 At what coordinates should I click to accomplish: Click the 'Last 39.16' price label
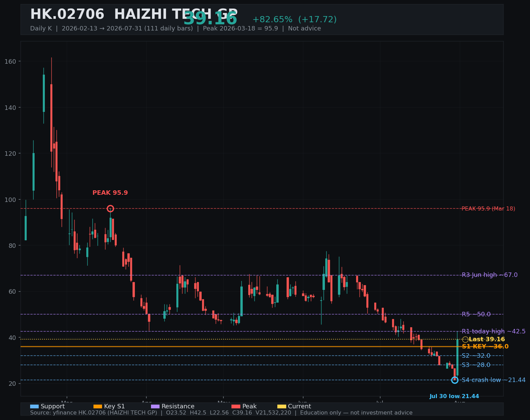(487, 340)
